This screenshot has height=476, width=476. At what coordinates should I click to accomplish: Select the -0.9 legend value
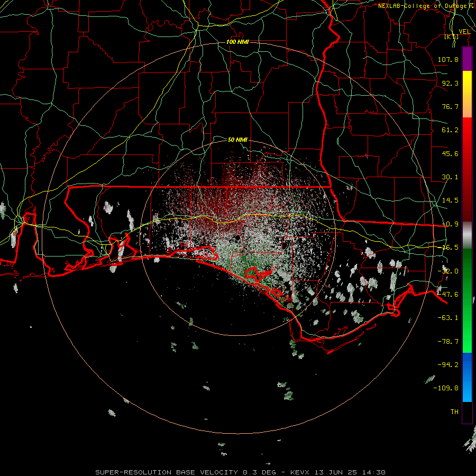(450, 224)
